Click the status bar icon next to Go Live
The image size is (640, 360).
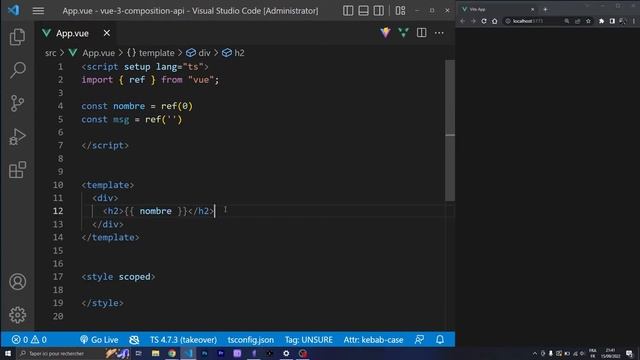click(x=134, y=340)
